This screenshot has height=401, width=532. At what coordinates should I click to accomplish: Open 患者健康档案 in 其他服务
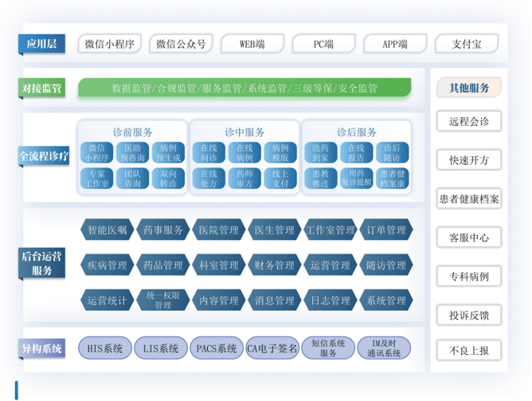(x=468, y=199)
